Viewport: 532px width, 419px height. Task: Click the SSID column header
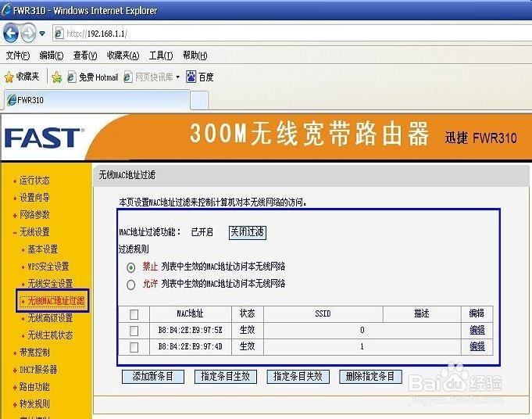point(323,313)
